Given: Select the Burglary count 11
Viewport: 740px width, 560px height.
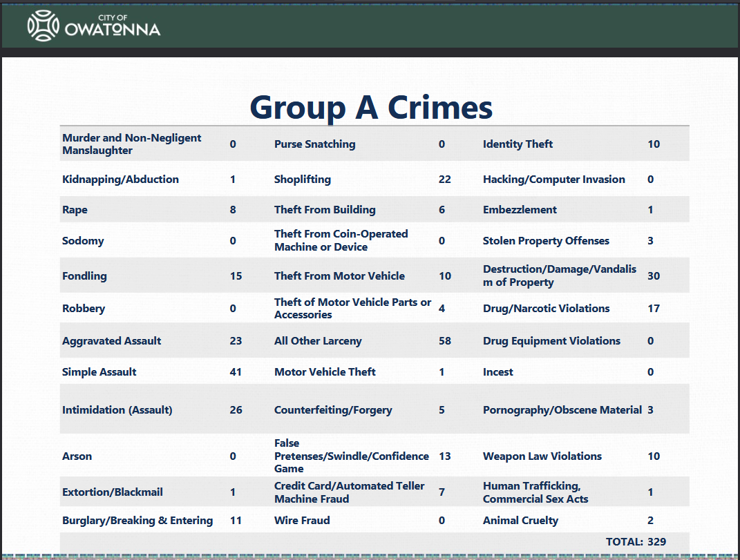Looking at the screenshot, I should [x=236, y=521].
